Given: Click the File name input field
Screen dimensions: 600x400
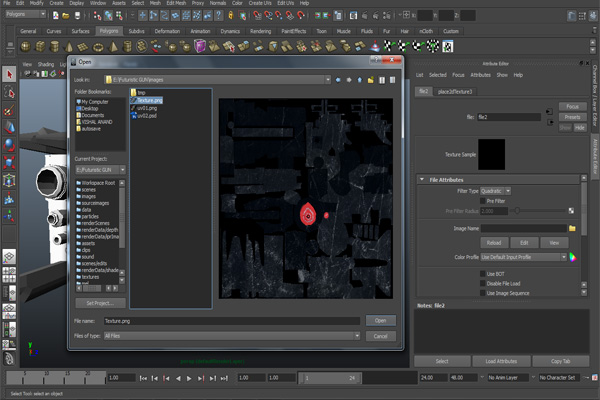Looking at the screenshot, I should pos(232,321).
